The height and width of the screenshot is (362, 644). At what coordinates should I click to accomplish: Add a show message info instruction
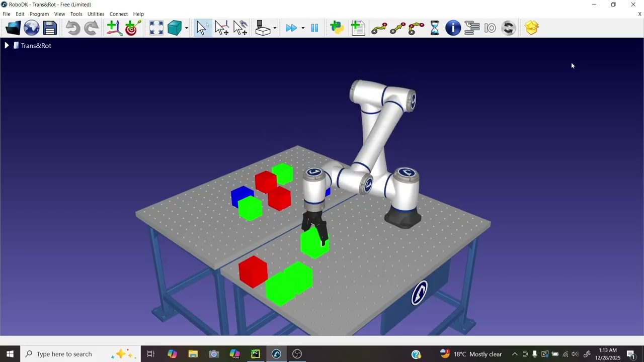tap(453, 28)
